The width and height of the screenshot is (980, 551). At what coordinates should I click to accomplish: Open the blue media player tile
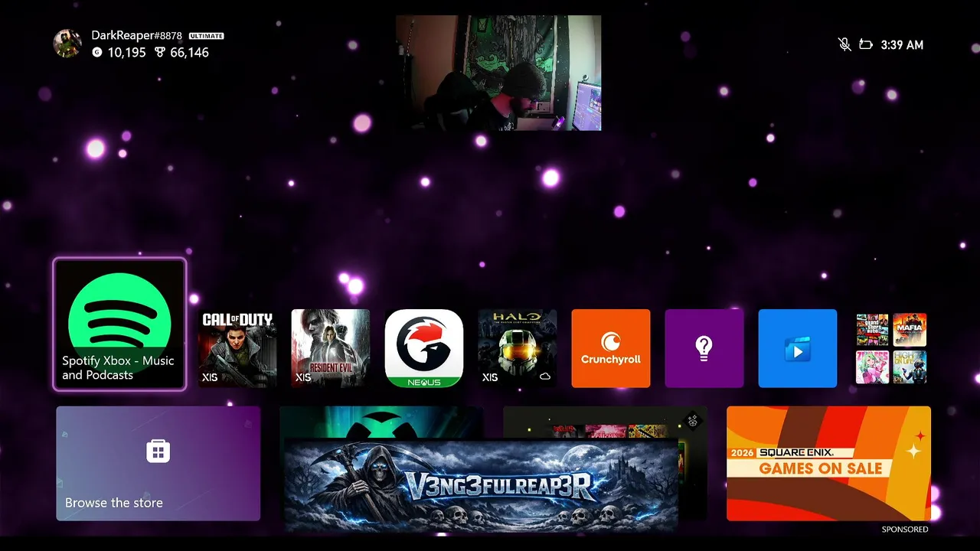(798, 348)
